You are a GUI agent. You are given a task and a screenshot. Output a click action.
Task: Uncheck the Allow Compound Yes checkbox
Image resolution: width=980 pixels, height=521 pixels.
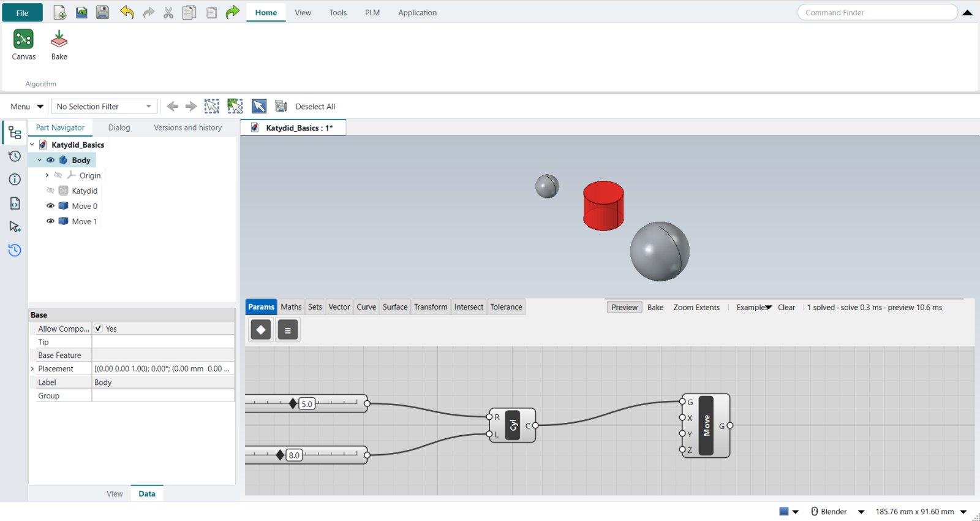98,329
